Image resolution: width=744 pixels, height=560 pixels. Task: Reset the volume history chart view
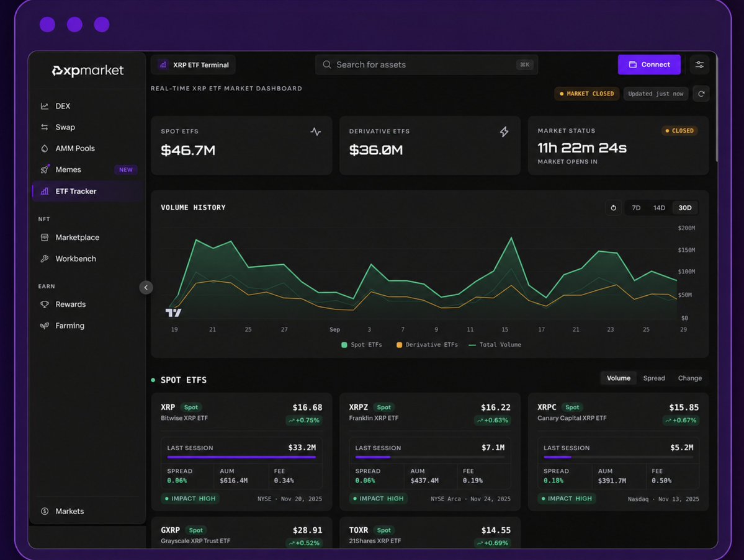tap(613, 208)
